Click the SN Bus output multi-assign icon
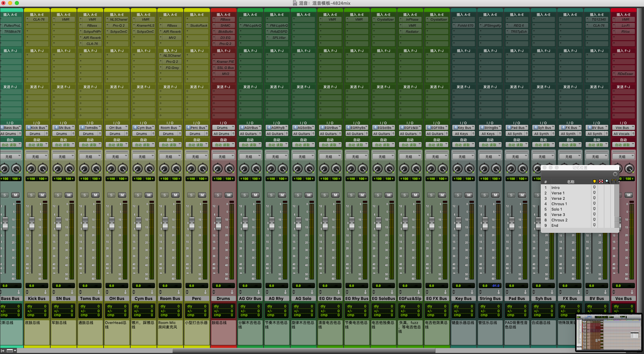The image size is (644, 354). point(73,134)
